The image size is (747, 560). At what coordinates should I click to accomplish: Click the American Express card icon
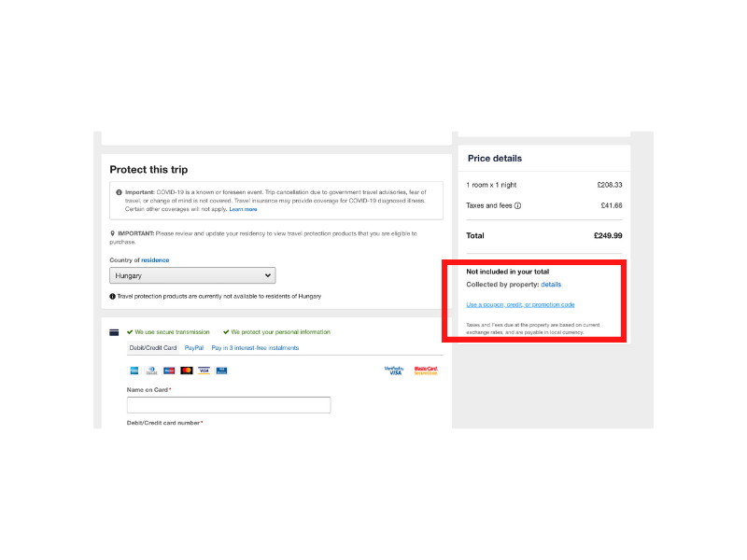tap(134, 371)
